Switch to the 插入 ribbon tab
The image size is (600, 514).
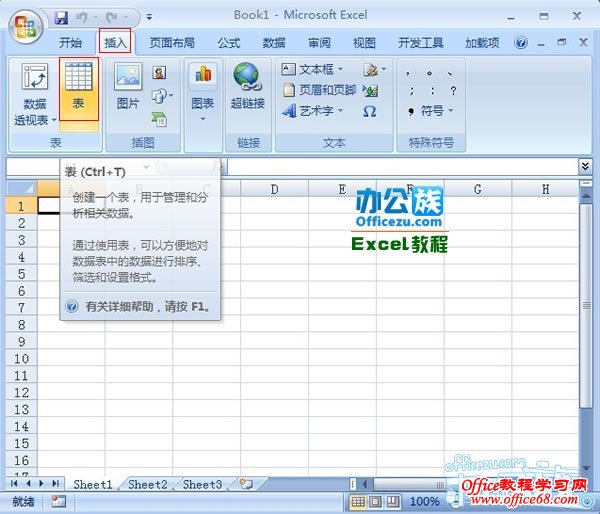click(115, 42)
